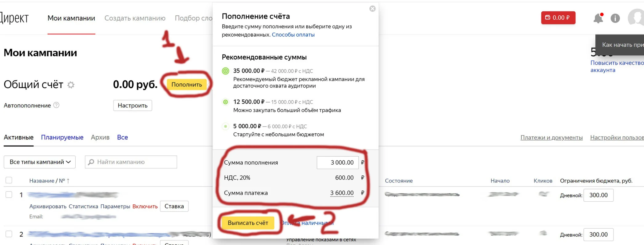Choose the 5 000.00 ₽ starter amount
The height and width of the screenshot is (245, 644).
click(x=225, y=127)
